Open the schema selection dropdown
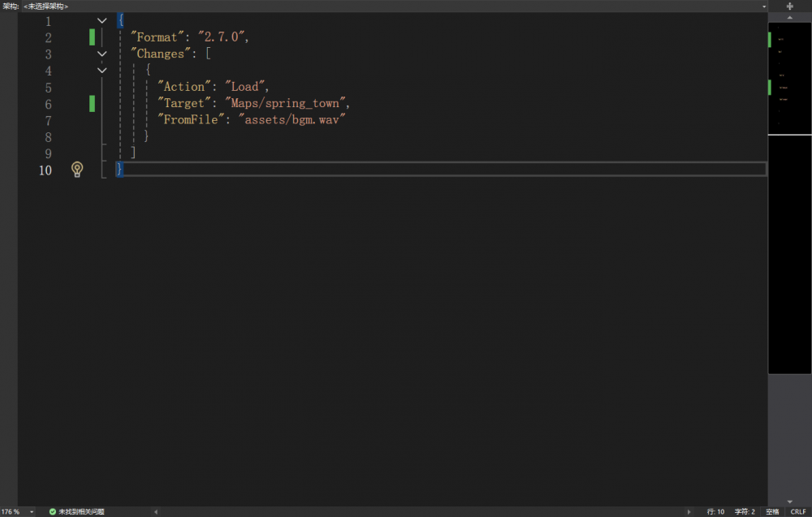This screenshot has height=517, width=812. tap(763, 6)
